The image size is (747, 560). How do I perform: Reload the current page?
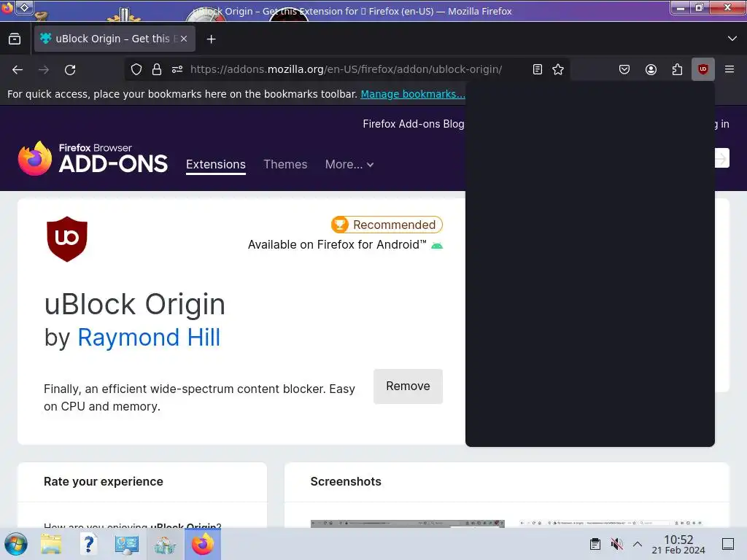point(70,70)
